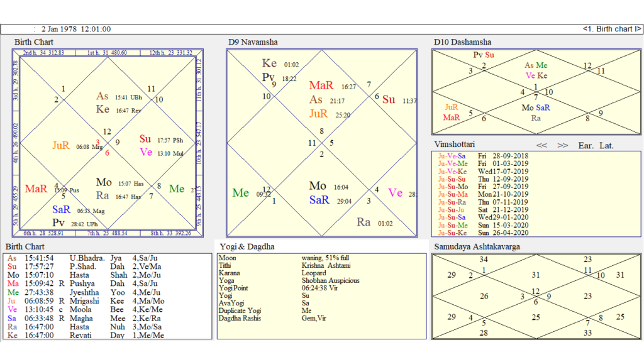The height and width of the screenshot is (362, 644).
Task: Select the Dagdha Rashis 'Gem, Vir' row
Action: [272, 318]
